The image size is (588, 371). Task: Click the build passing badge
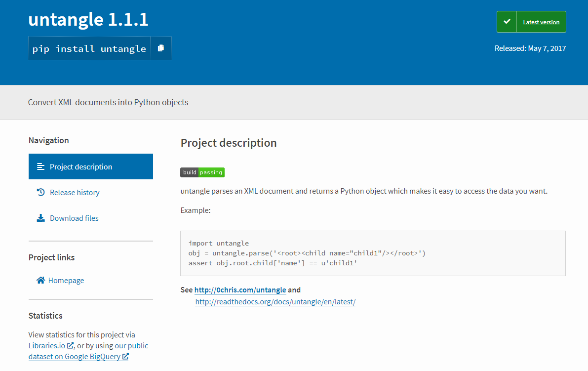tap(202, 172)
